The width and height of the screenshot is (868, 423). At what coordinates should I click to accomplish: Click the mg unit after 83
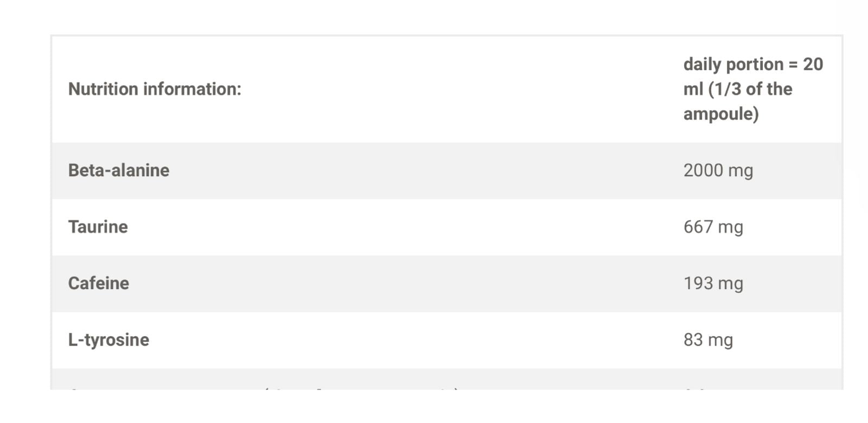(720, 340)
